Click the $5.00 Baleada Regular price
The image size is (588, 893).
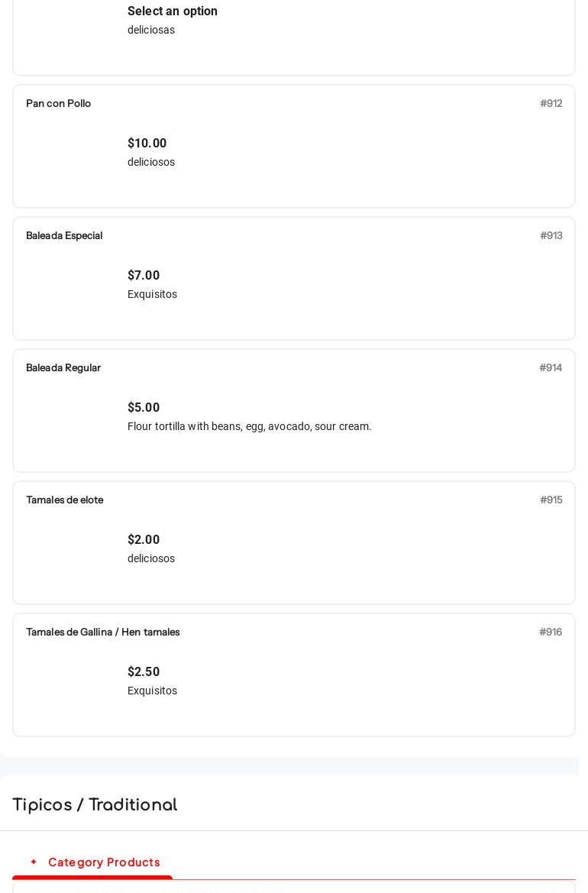(x=144, y=408)
